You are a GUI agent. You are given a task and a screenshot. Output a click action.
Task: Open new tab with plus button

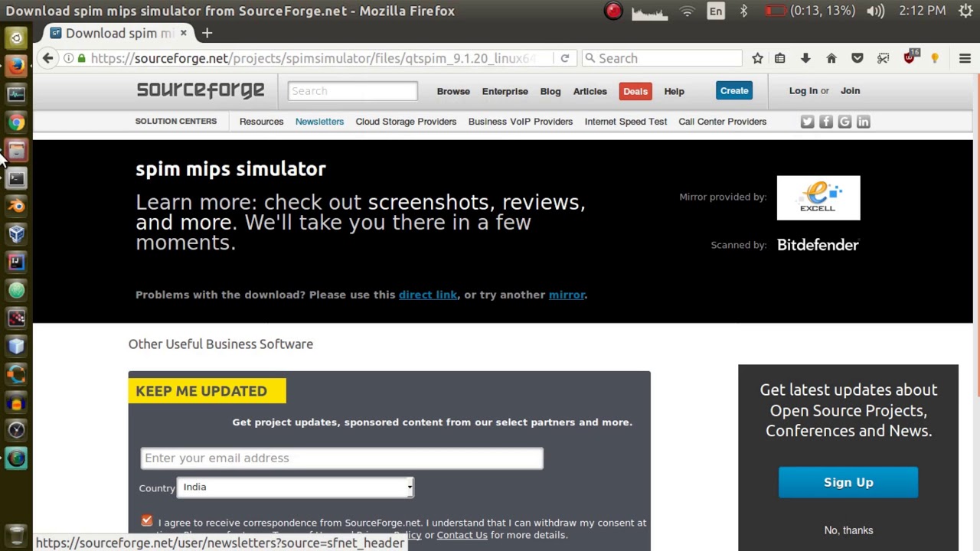[x=207, y=33]
